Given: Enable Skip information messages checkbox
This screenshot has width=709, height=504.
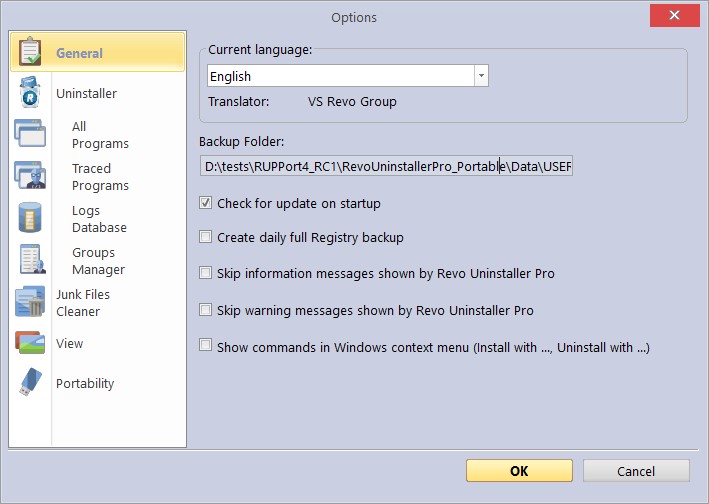Looking at the screenshot, I should coord(205,273).
